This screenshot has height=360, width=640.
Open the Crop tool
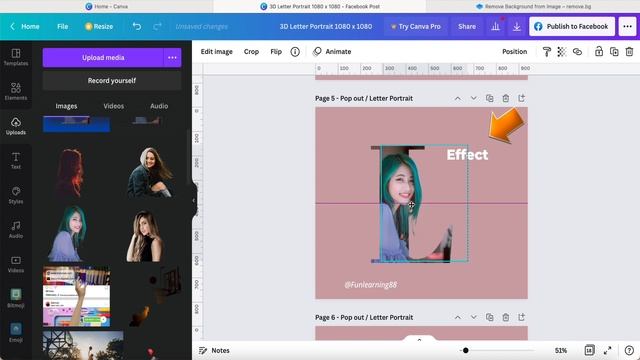point(251,52)
